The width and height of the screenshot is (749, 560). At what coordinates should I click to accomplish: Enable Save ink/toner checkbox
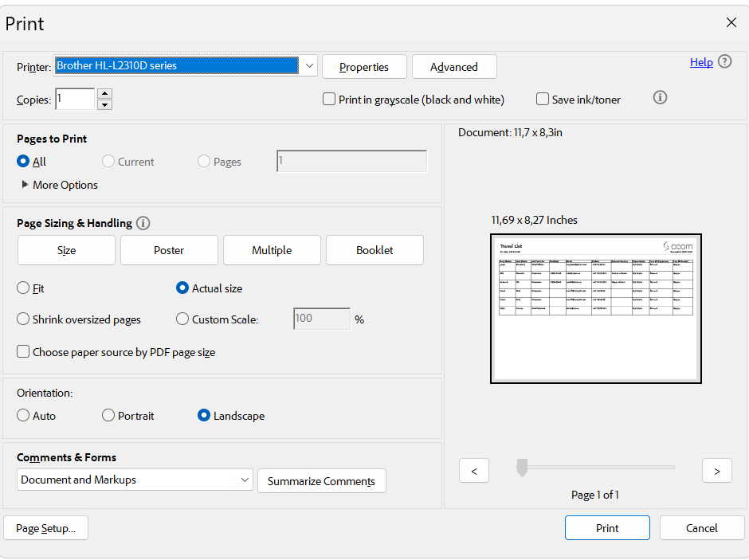[542, 99]
